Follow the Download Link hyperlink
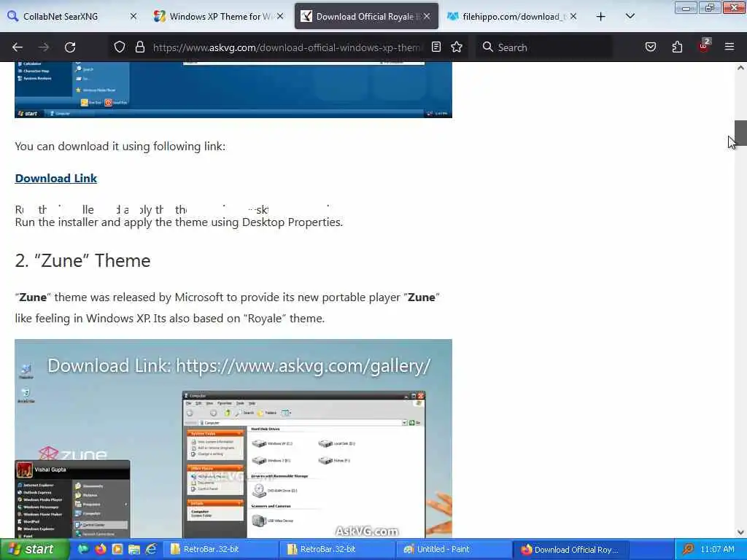 point(56,178)
